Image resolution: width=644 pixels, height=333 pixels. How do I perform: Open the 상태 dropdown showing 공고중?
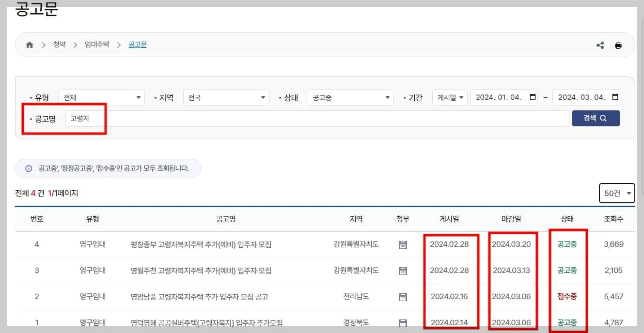[350, 97]
